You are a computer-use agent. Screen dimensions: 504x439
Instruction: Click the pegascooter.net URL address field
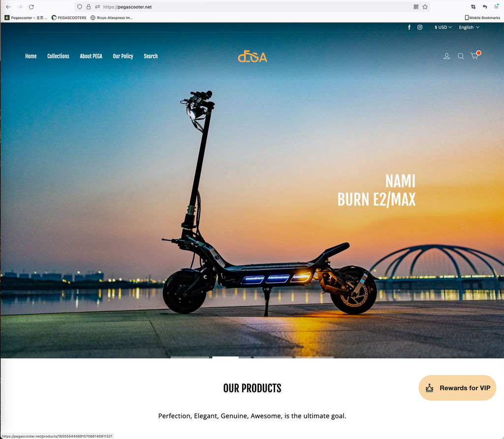point(246,7)
